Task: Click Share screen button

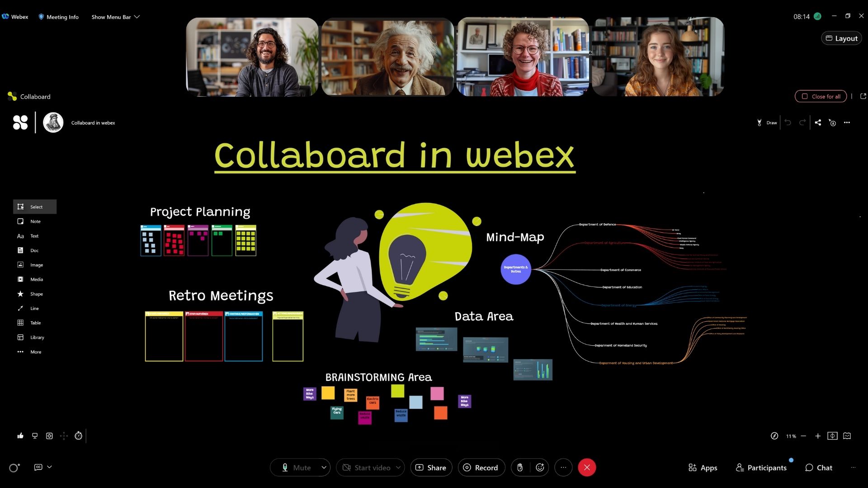Action: tap(432, 467)
